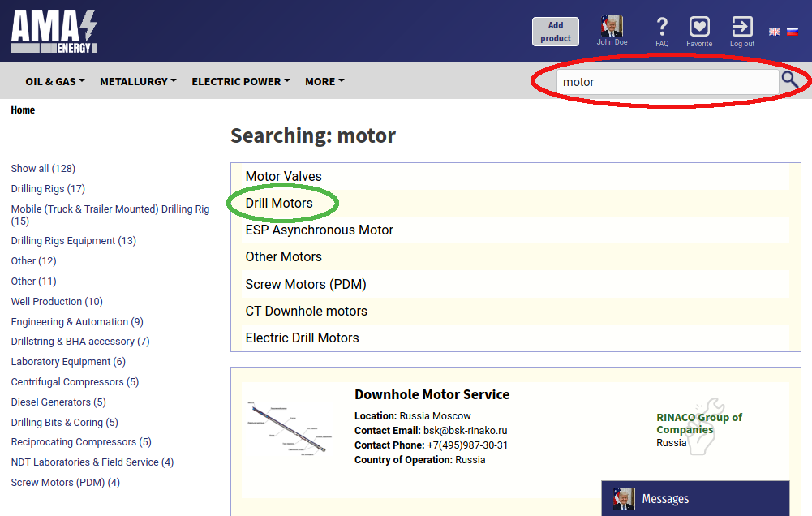
Task: Click the Messages panel avatar
Action: click(624, 499)
